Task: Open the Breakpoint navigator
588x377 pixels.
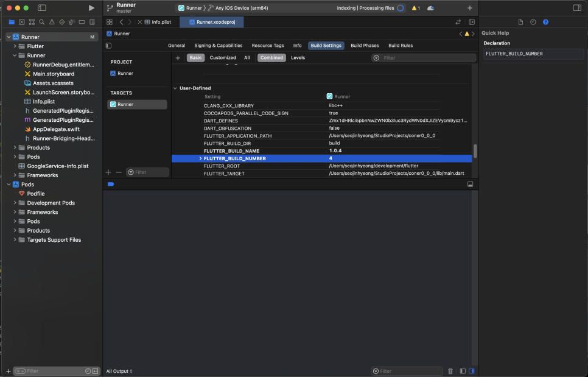Action: [82, 22]
